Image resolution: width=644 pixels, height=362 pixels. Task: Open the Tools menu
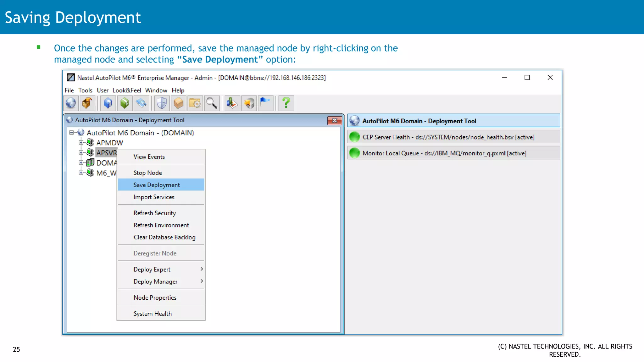click(85, 90)
